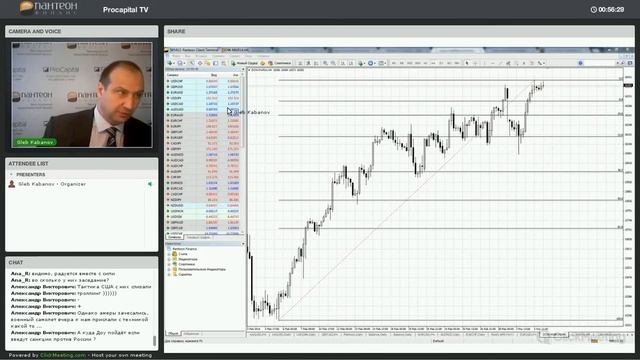Select the equidistant channel tool

509,63
